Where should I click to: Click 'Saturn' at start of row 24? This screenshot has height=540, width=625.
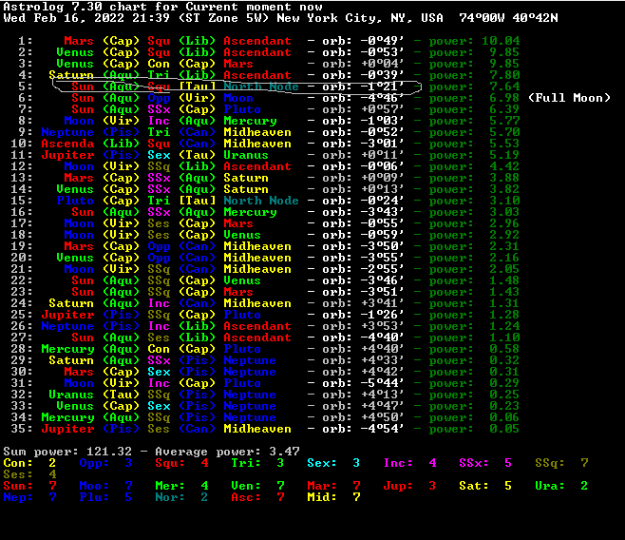71,304
